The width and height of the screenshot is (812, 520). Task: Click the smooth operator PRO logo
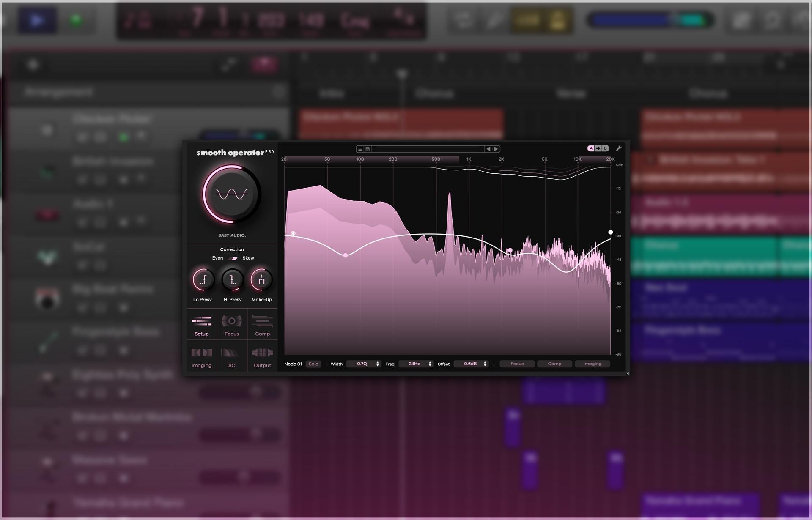point(235,153)
